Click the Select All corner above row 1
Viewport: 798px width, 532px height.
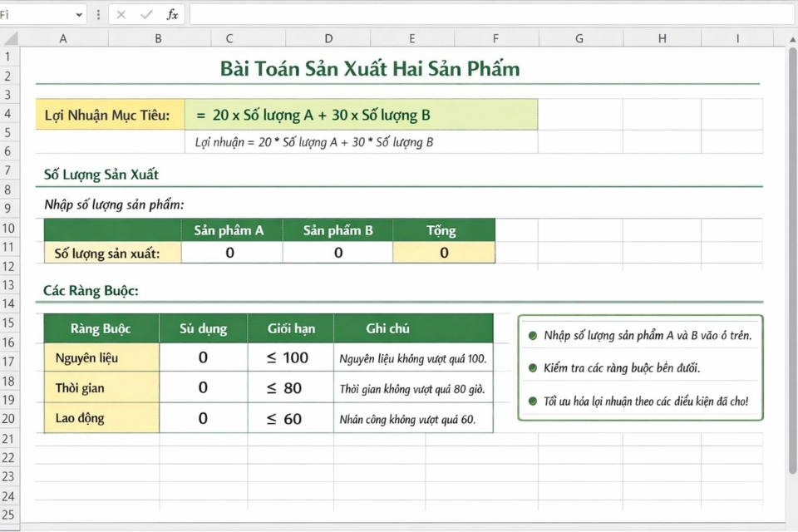point(10,37)
